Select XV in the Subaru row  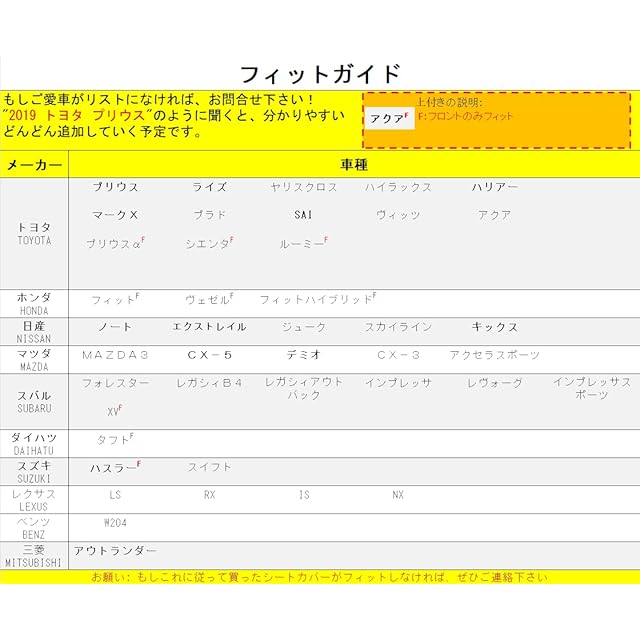(x=115, y=411)
